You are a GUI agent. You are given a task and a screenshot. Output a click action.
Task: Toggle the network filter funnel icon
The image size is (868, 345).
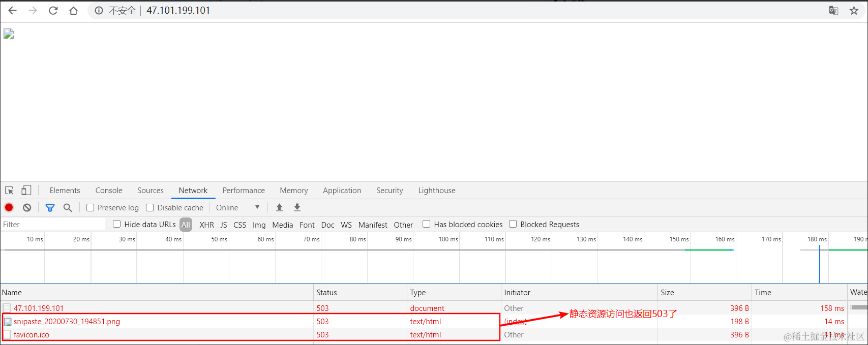pyautogui.click(x=50, y=207)
